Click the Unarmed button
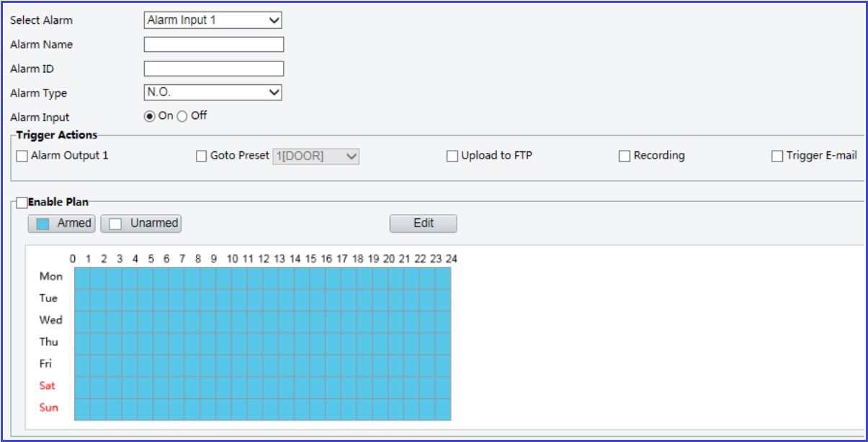Viewport: 868px width, 442px height. 141,224
